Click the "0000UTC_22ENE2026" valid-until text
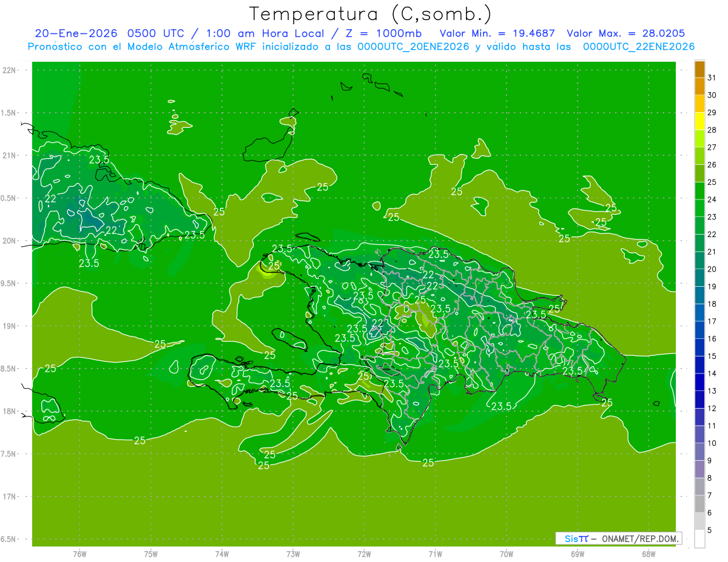The height and width of the screenshot is (562, 728). click(x=639, y=47)
